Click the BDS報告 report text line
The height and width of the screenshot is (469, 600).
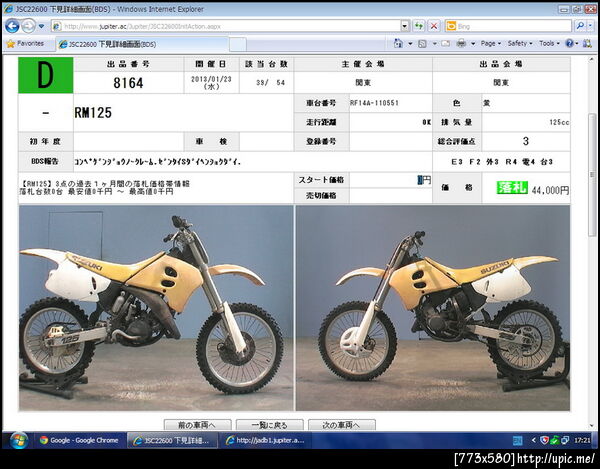[x=158, y=162]
